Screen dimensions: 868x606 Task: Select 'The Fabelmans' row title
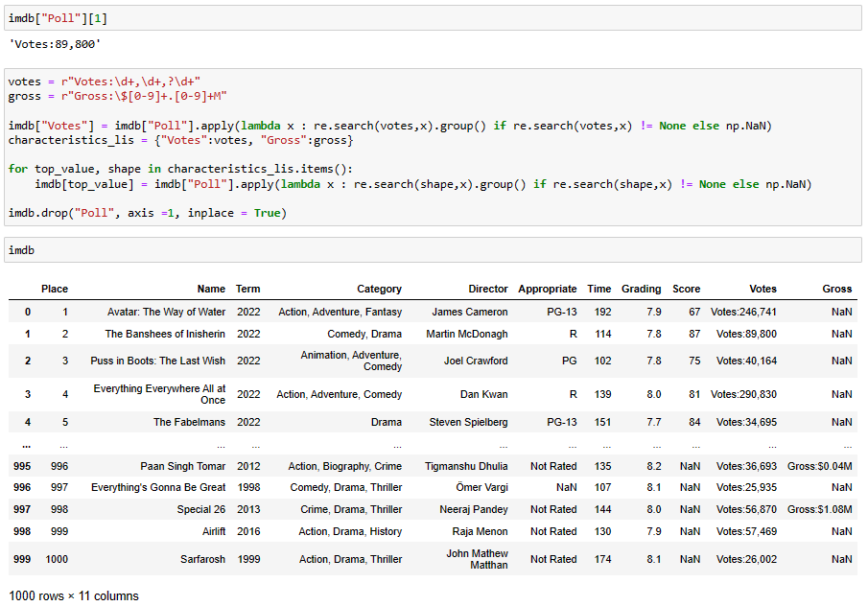pos(188,422)
